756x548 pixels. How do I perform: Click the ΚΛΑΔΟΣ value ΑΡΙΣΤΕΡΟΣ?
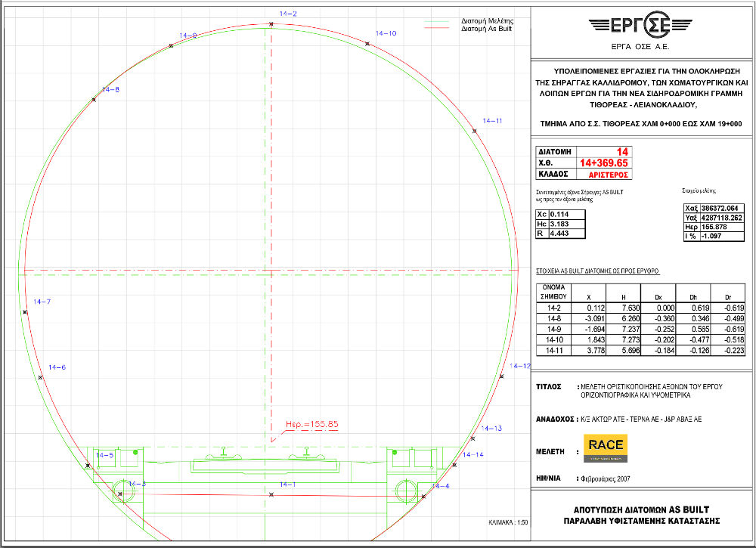tap(608, 175)
